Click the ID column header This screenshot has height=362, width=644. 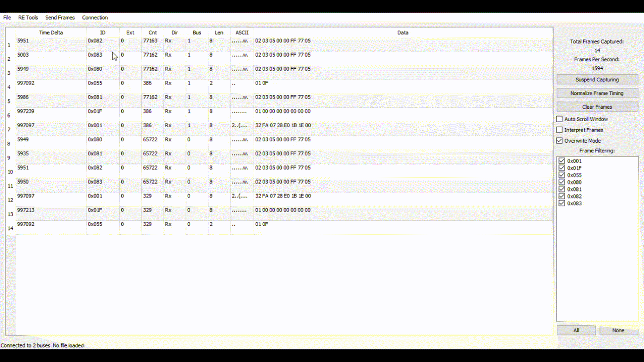(103, 33)
